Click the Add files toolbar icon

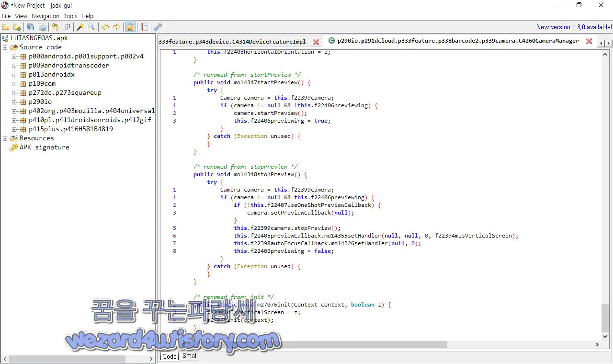click(x=17, y=27)
